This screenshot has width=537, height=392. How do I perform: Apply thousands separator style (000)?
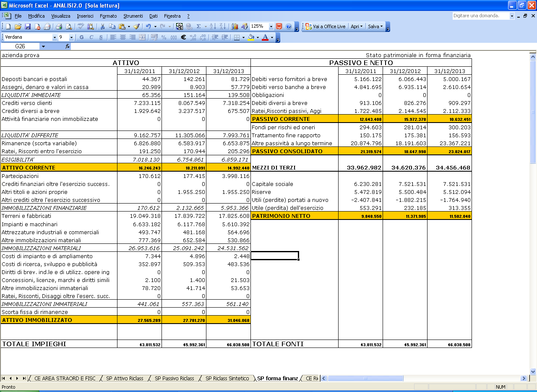[x=173, y=37]
